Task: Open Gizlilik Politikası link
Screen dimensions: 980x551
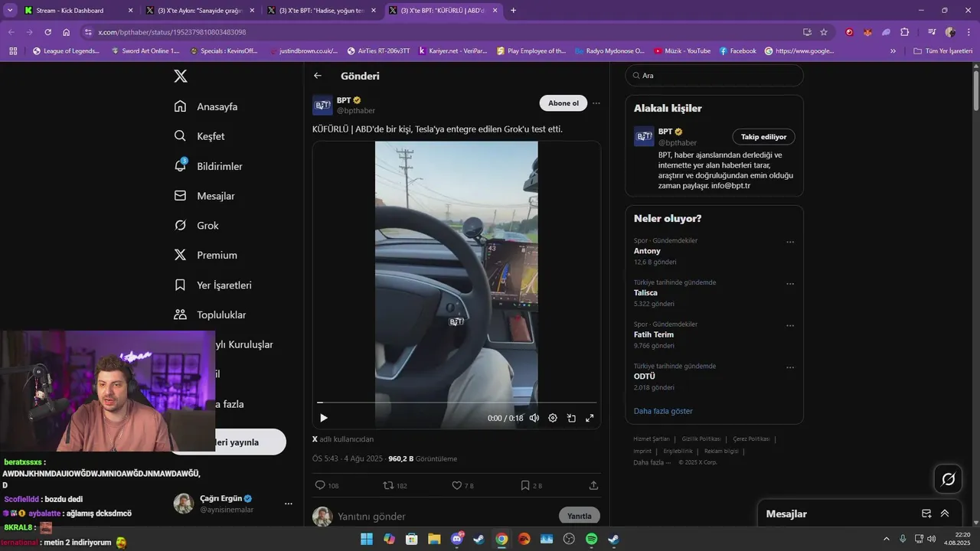Action: coord(701,439)
